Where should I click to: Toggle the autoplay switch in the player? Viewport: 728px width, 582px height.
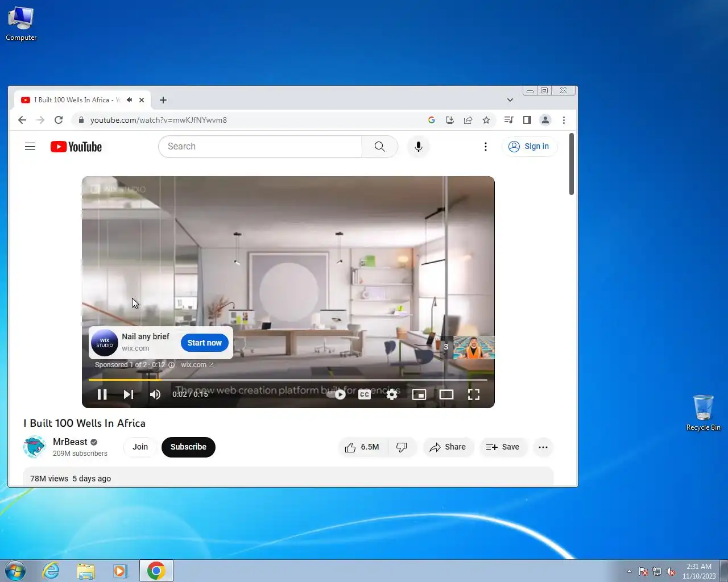[x=336, y=394]
